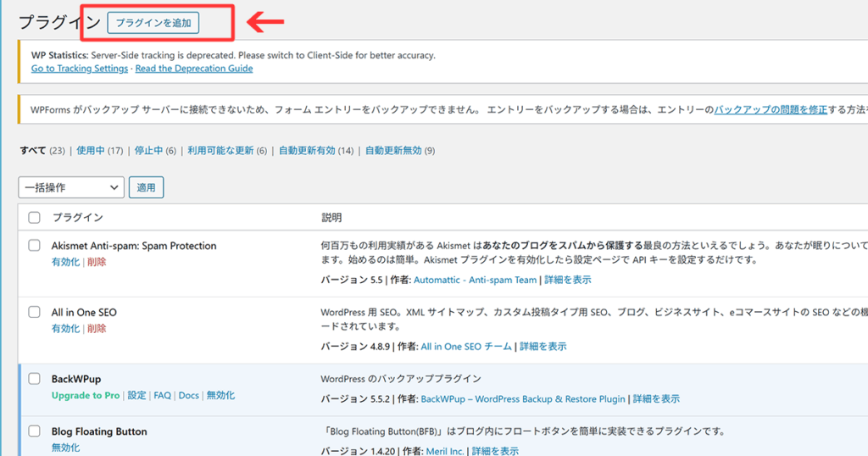
Task: Open Read the Deprecation Guide link
Action: [x=194, y=69]
